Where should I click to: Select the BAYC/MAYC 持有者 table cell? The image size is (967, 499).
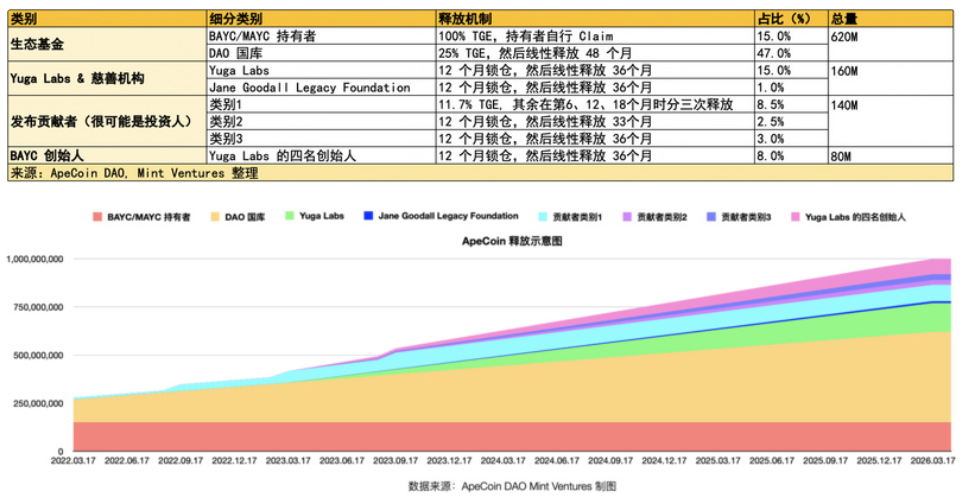321,36
